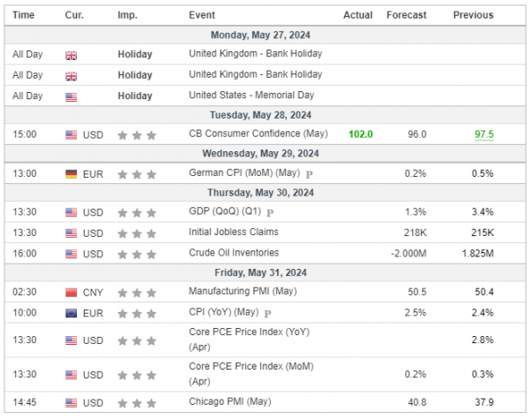Click the Event column header
The height and width of the screenshot is (420, 531).
(202, 15)
